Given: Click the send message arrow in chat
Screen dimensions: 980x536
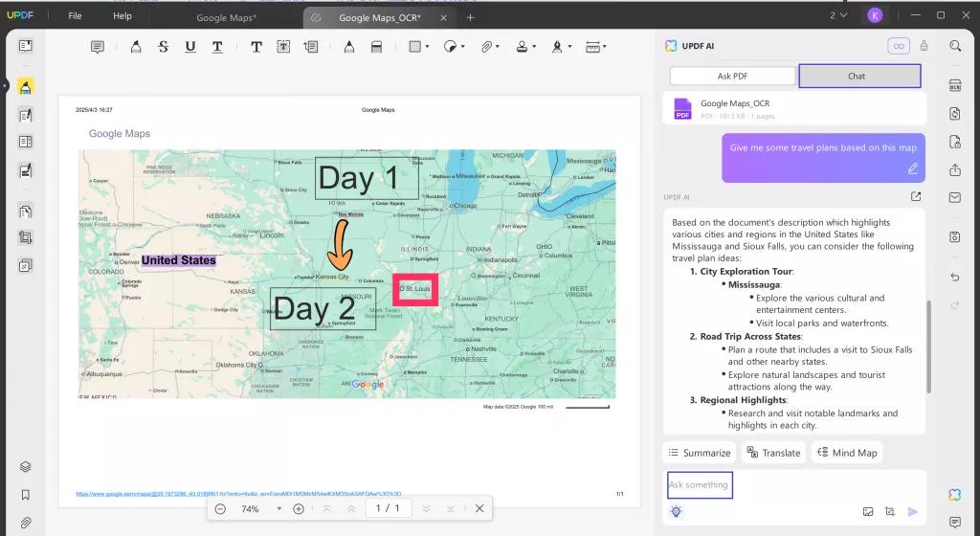Looking at the screenshot, I should (913, 511).
